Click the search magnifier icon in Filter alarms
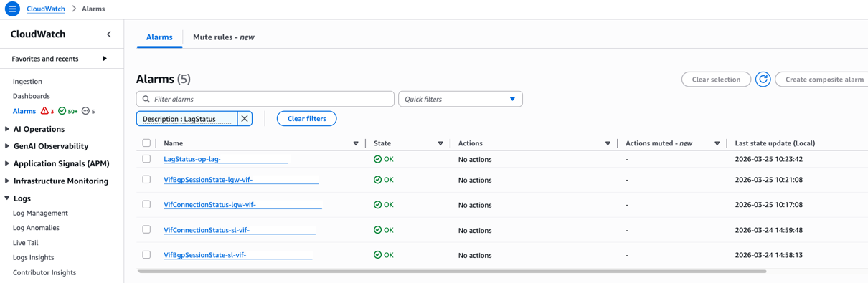The height and width of the screenshot is (283, 868). coord(146,99)
